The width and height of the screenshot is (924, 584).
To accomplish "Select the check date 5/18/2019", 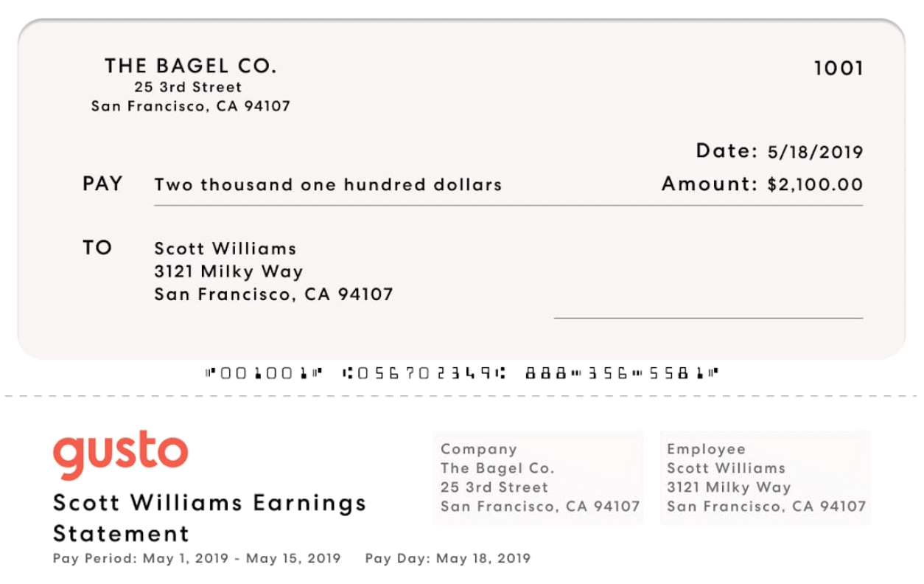I will point(815,153).
